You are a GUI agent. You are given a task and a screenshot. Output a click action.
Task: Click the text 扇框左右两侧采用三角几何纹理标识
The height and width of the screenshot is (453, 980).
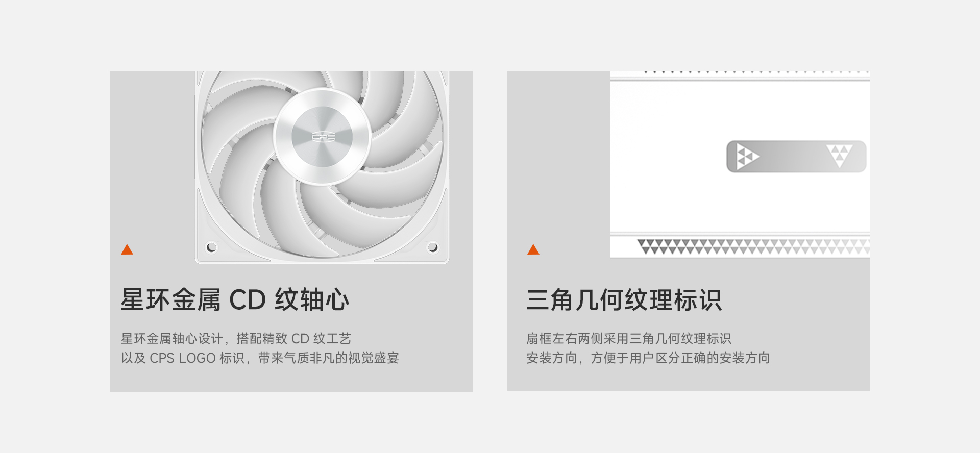point(628,339)
